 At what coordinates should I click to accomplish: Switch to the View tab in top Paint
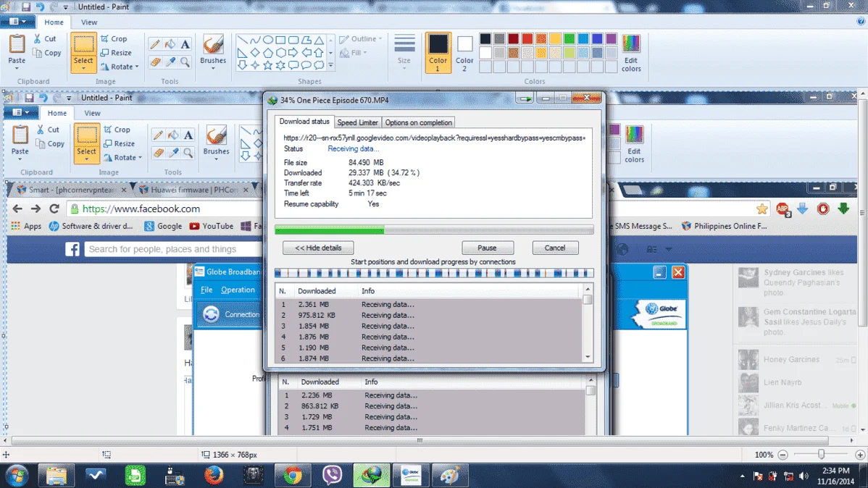[x=89, y=22]
